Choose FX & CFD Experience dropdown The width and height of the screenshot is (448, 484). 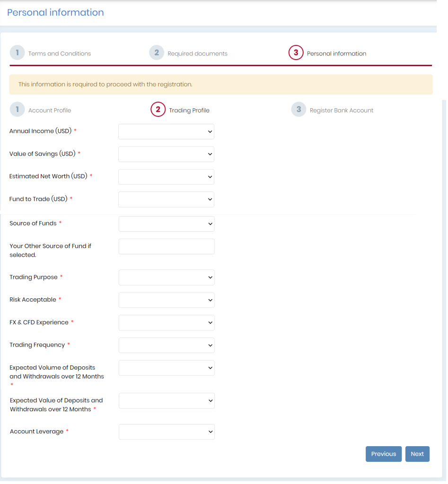167,323
